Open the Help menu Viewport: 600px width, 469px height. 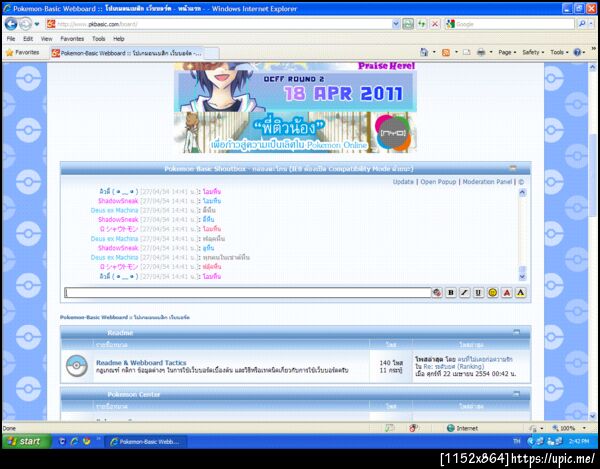point(119,39)
